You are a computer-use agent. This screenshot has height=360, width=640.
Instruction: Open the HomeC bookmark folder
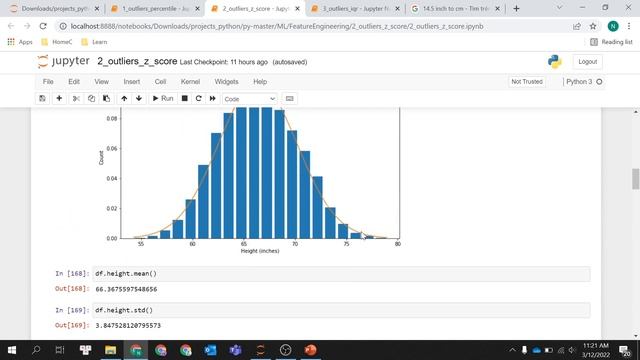(57, 42)
